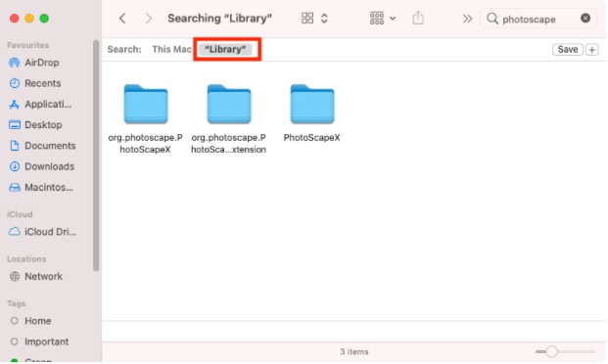Click the yellow minimize window button

(29, 19)
